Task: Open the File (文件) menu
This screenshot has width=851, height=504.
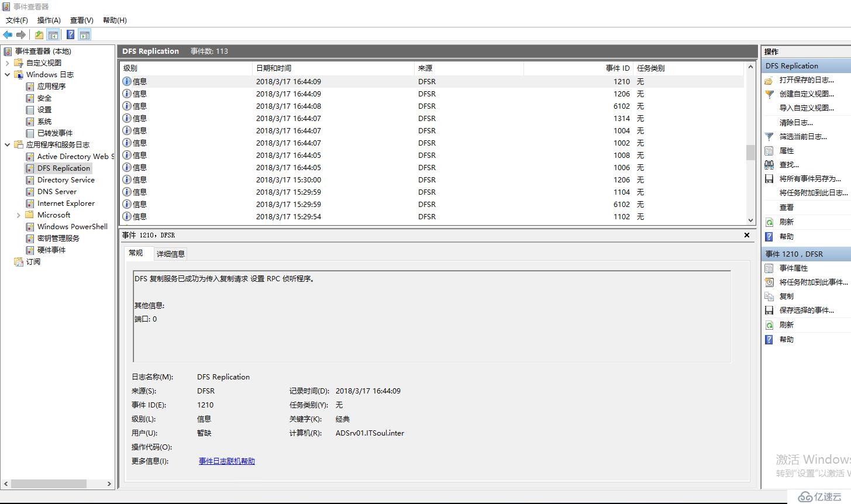Action: [x=17, y=20]
